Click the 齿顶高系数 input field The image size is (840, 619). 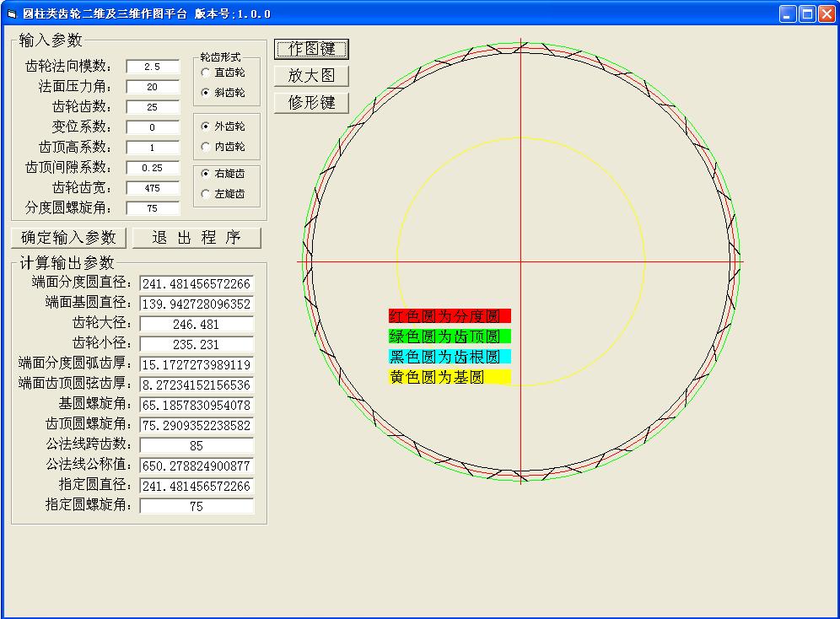pyautogui.click(x=153, y=148)
